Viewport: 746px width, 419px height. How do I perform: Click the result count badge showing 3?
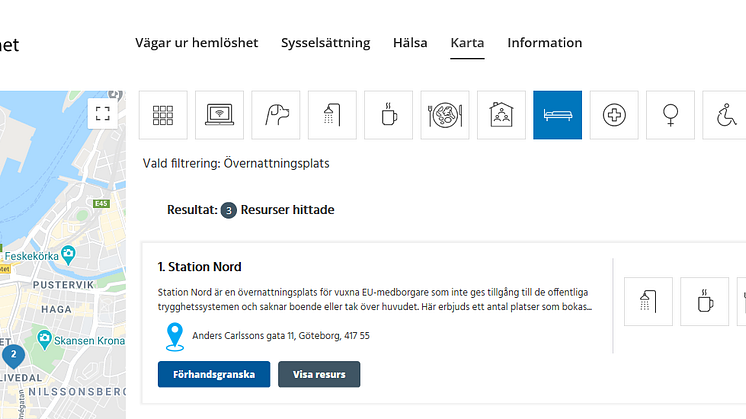click(228, 210)
